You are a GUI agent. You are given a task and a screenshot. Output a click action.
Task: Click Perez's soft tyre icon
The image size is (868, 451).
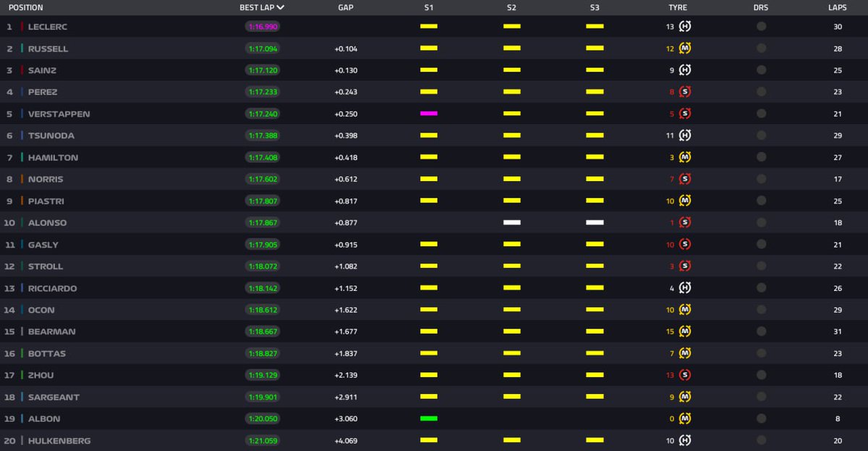pos(685,92)
